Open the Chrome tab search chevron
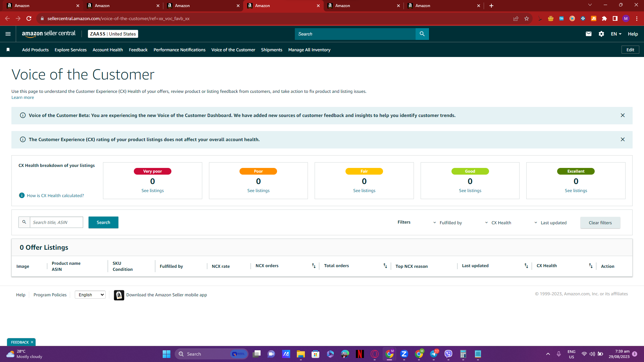 (x=590, y=5)
